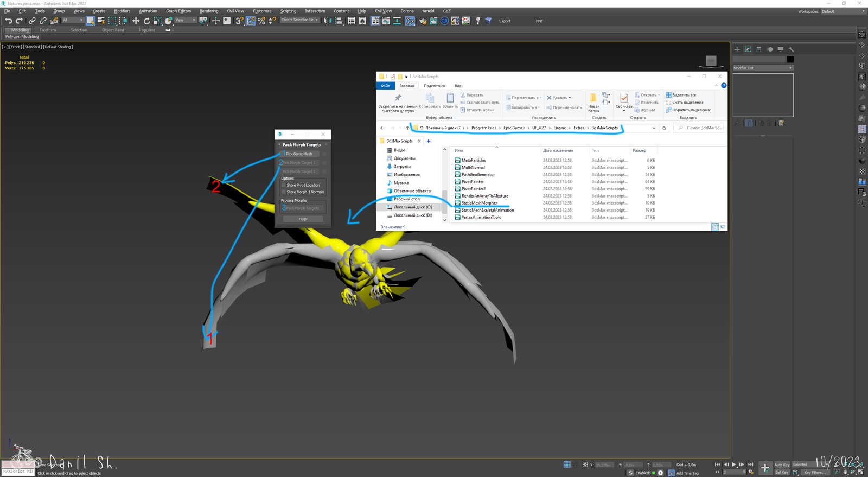The width and height of the screenshot is (868, 477).
Task: Open the Modifier List dropdown
Action: (763, 68)
